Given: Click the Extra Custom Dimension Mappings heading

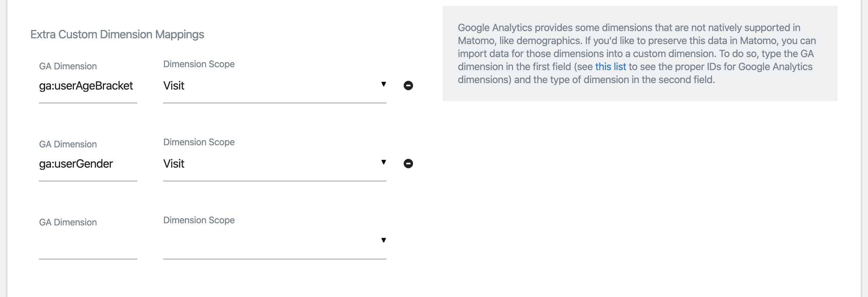Looking at the screenshot, I should coord(117,35).
